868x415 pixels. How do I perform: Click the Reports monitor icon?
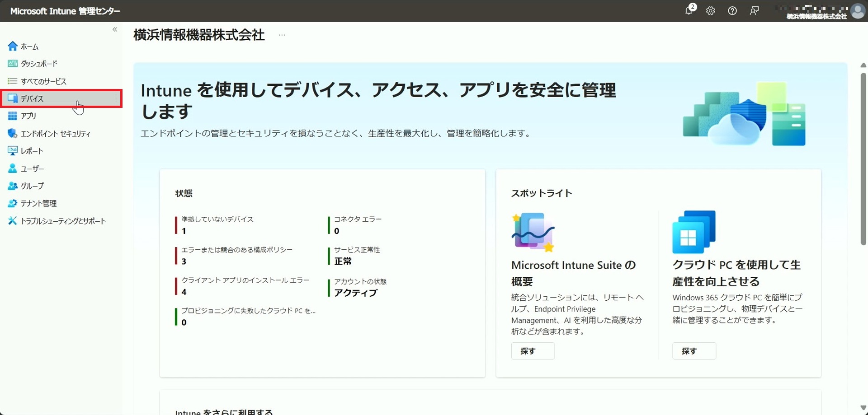click(x=13, y=151)
